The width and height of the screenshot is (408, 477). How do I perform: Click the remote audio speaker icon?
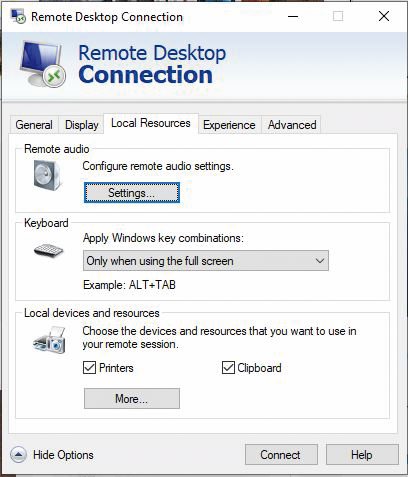point(47,175)
